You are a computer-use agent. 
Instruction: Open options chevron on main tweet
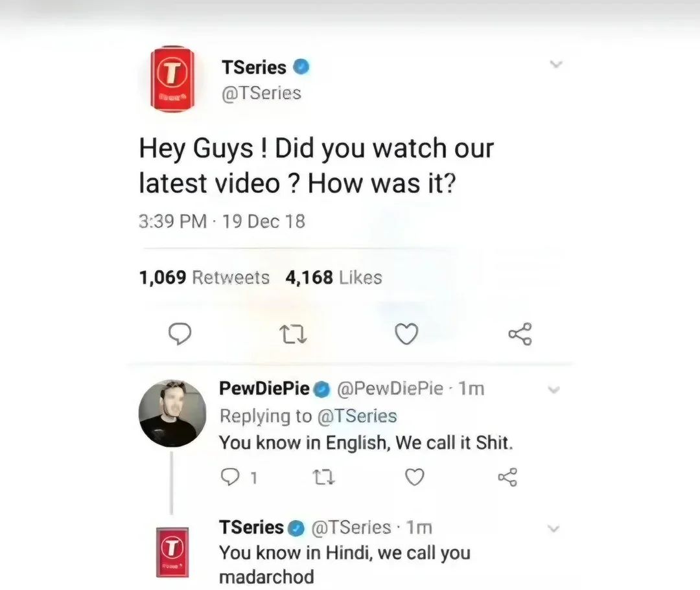pos(556,64)
